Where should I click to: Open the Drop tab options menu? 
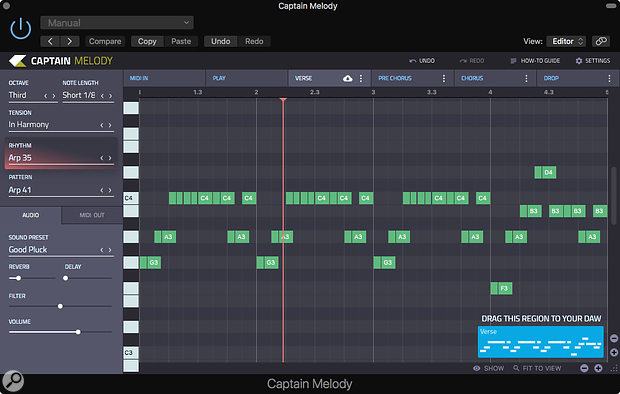coord(609,78)
